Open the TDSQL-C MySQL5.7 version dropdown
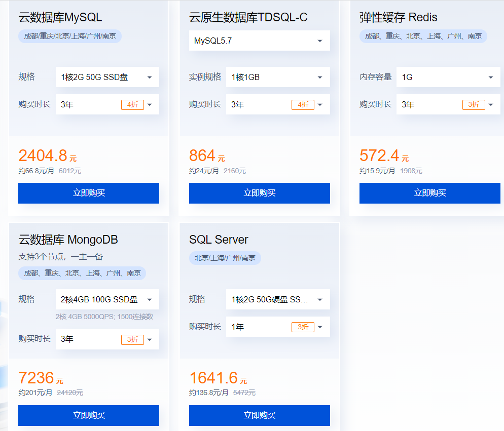This screenshot has width=504, height=431. (259, 41)
